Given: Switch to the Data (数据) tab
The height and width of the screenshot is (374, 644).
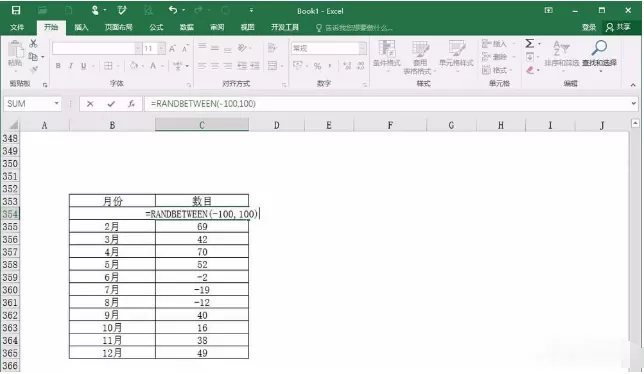Looking at the screenshot, I should pyautogui.click(x=186, y=28).
